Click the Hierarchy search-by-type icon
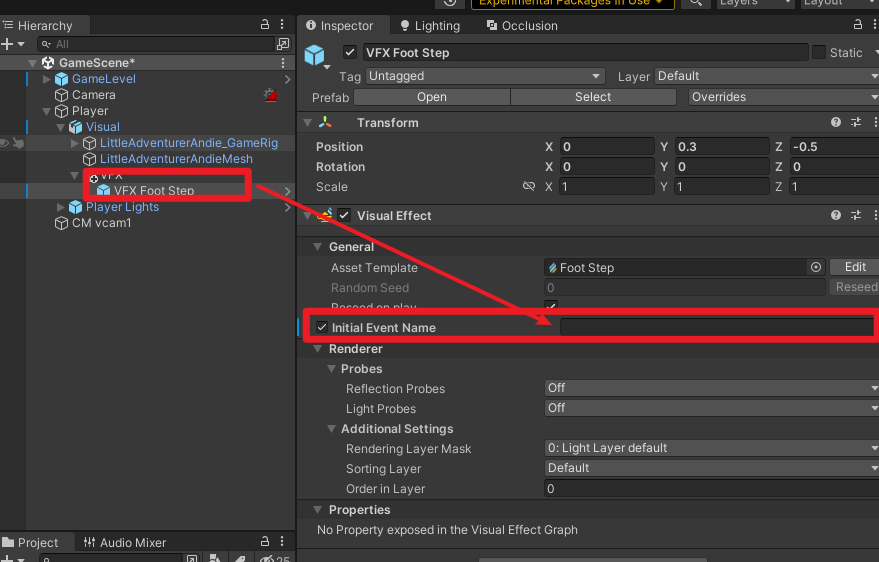The height and width of the screenshot is (562, 879). [283, 44]
